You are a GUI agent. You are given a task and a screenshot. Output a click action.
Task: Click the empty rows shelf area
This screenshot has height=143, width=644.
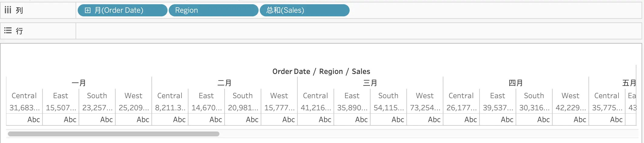359,31
